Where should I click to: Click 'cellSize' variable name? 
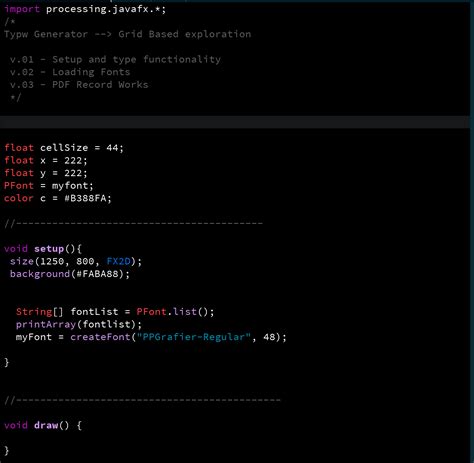coord(64,148)
